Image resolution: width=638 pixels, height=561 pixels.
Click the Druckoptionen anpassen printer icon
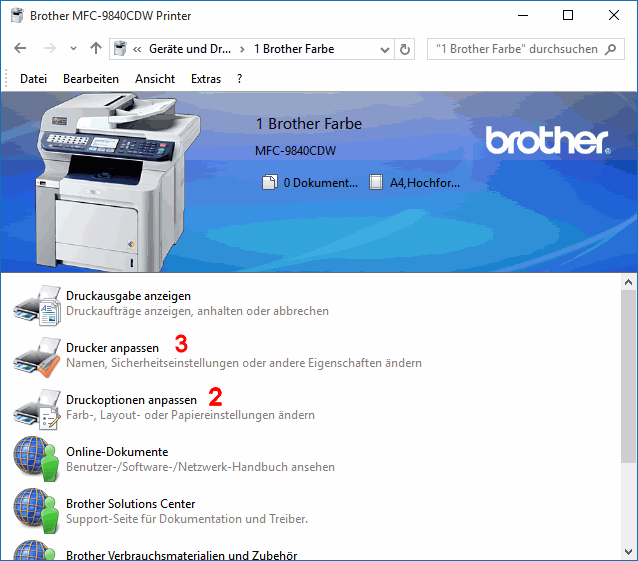[x=37, y=408]
